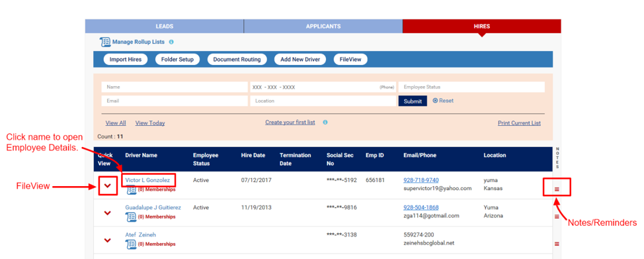The width and height of the screenshot is (644, 259).
Task: Click email supervictor19@yahoo.com
Action: point(438,188)
